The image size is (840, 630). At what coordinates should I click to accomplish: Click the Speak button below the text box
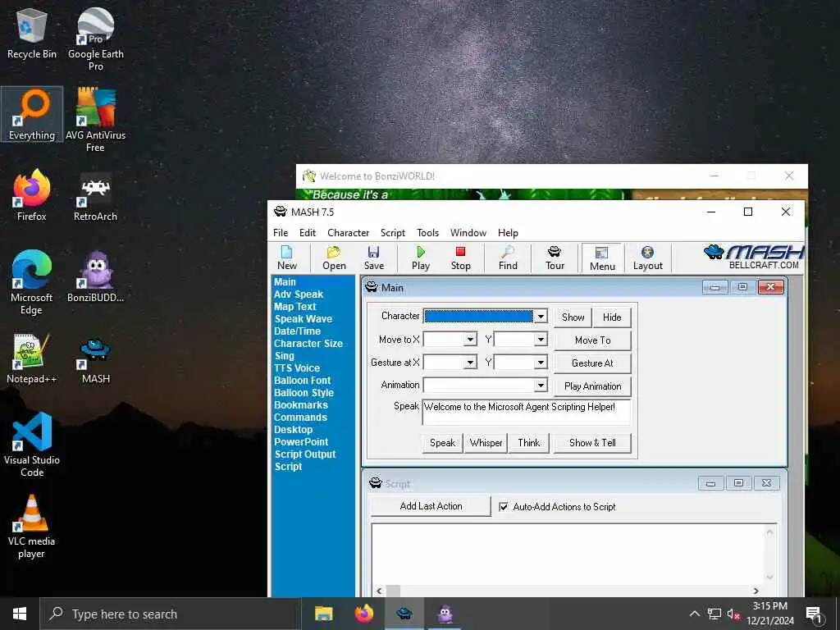[442, 443]
